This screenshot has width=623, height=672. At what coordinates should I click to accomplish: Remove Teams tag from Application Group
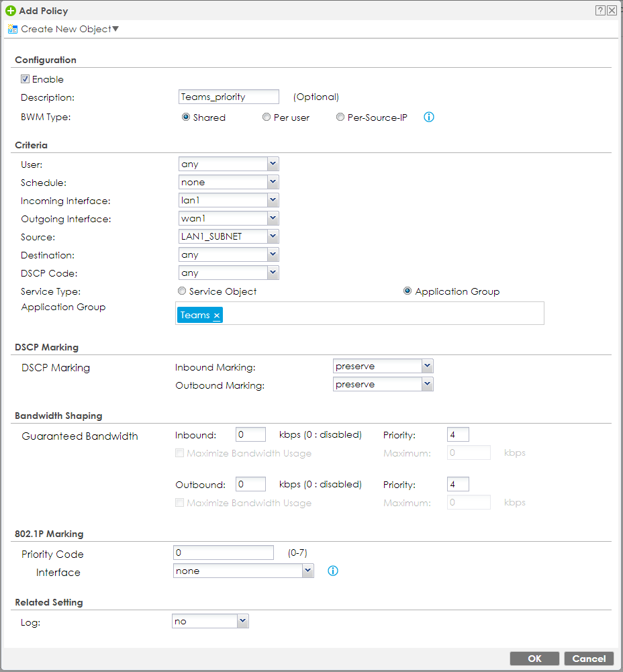pos(217,316)
